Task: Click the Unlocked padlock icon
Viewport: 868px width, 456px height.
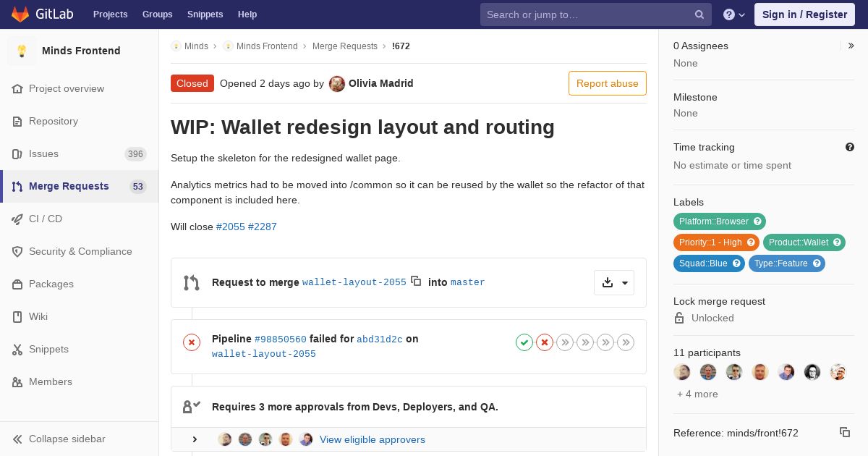Action: click(679, 318)
